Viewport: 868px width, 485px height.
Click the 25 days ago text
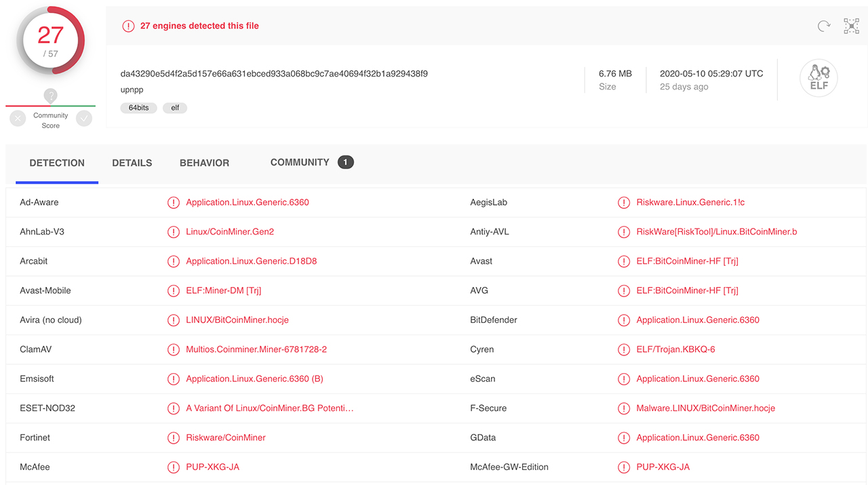click(x=684, y=87)
